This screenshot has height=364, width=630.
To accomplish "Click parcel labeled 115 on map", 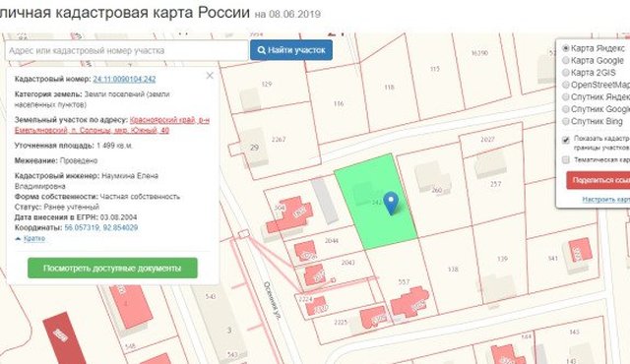I will pyautogui.click(x=435, y=69).
